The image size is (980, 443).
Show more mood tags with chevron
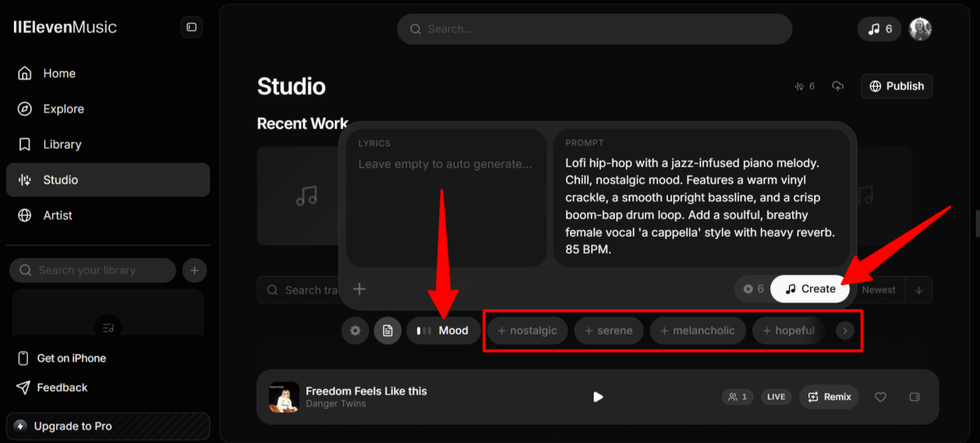(845, 330)
